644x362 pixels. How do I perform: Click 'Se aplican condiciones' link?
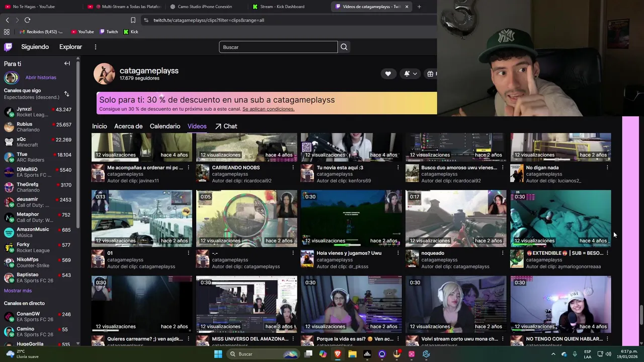268,109
